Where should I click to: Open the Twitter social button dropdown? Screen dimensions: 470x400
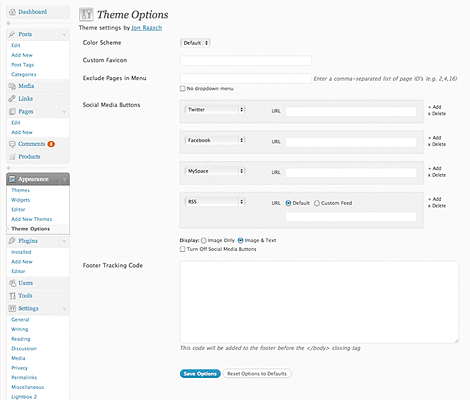(x=215, y=110)
